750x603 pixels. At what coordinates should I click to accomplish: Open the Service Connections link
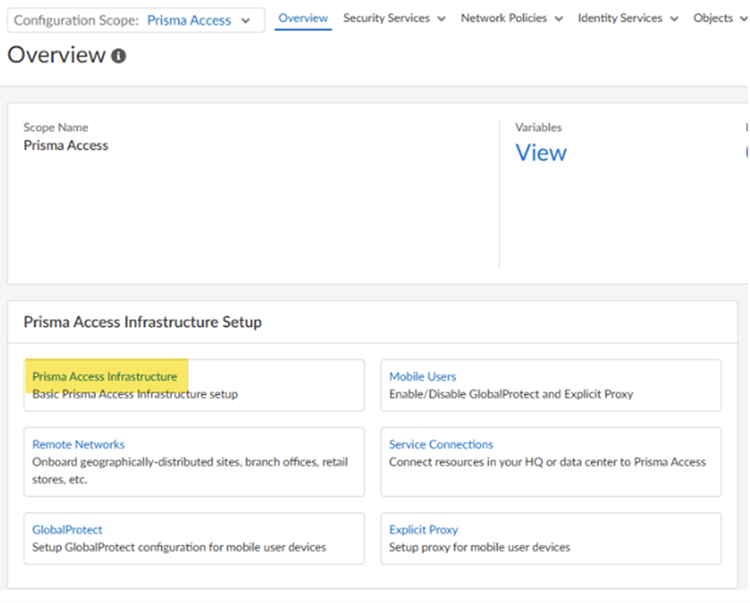click(x=441, y=445)
